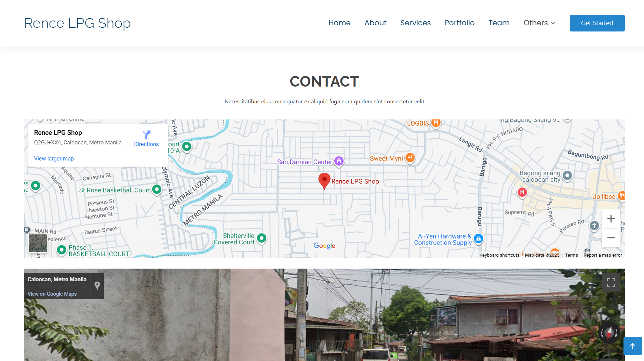Click the LOGBIS restaurant marker
Screen dimensions: 644x361
click(x=435, y=123)
